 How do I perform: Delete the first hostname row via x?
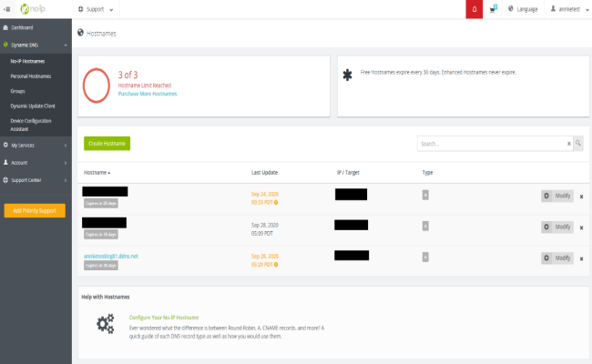581,196
